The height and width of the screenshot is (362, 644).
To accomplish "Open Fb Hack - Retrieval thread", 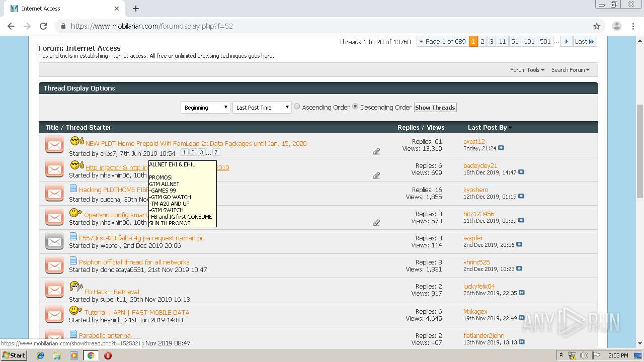I will [112, 292].
